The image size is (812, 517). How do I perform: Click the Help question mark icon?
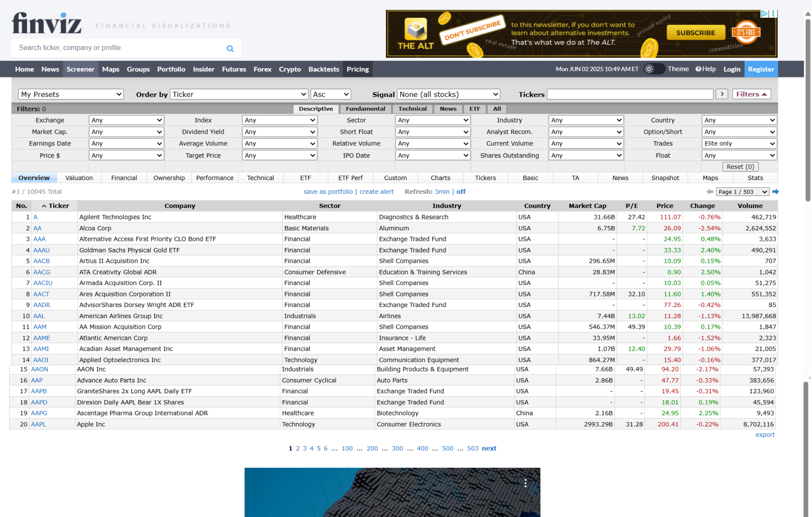click(698, 69)
